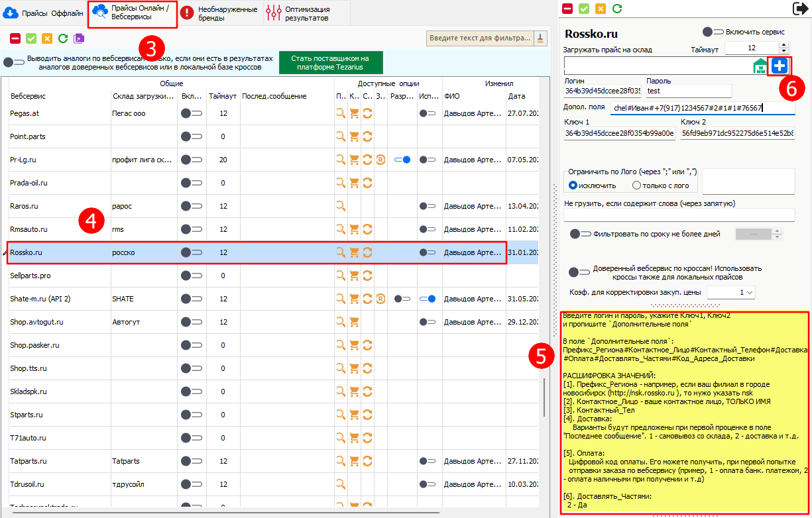Select the 'Shop.pasker.ru' row in the table
The image size is (812, 518).
tap(274, 345)
